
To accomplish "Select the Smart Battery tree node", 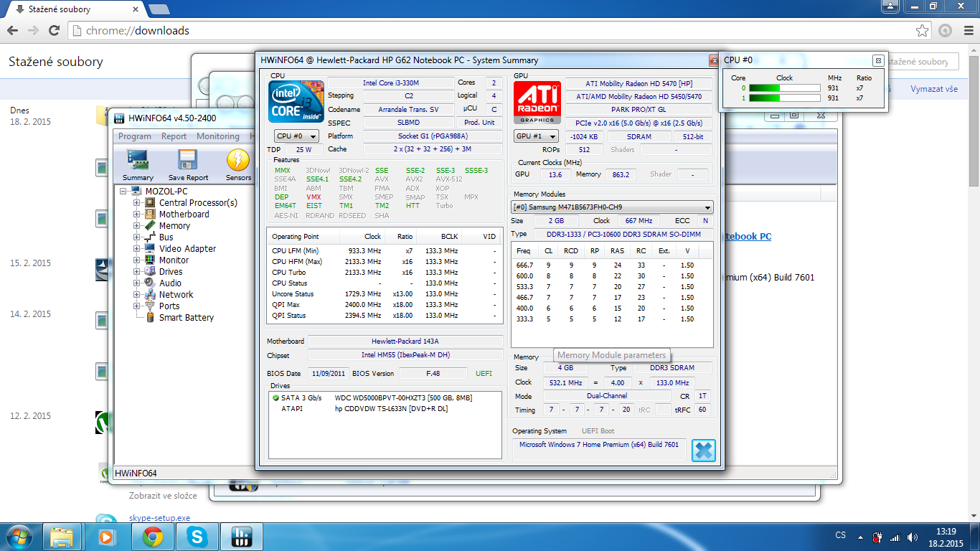I will tap(187, 318).
